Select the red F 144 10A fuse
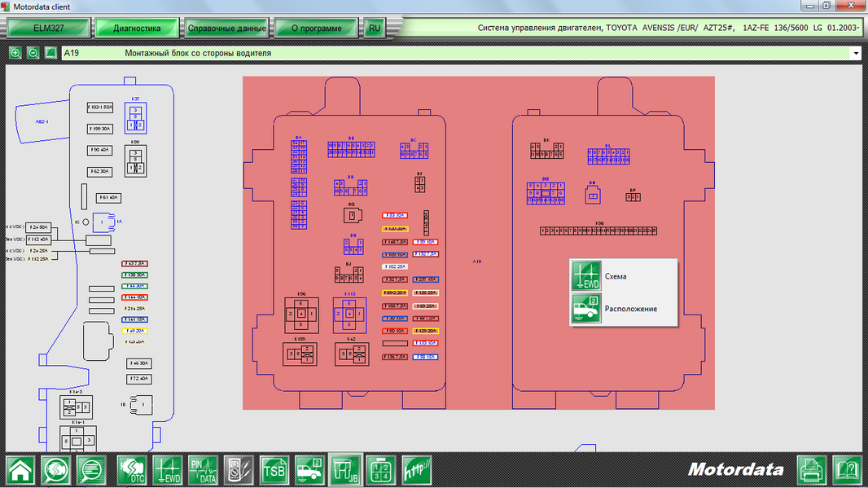Image resolution: width=868 pixels, height=488 pixels. (134, 297)
